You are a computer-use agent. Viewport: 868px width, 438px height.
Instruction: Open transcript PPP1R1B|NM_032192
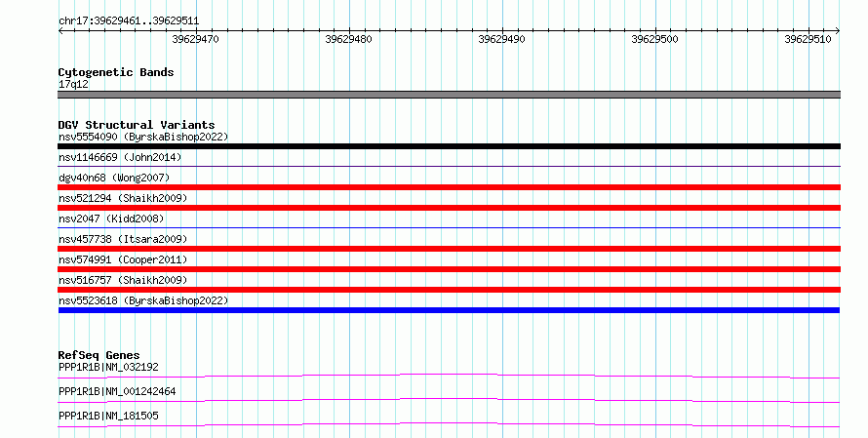[108, 367]
